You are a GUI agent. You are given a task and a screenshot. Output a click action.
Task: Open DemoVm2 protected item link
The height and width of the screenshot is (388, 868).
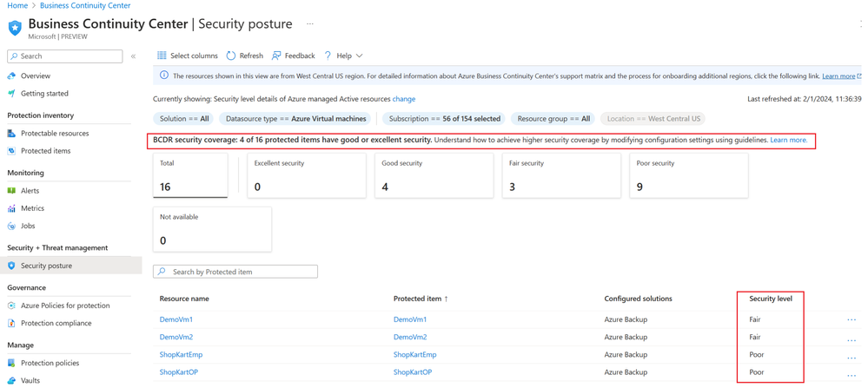tap(410, 337)
